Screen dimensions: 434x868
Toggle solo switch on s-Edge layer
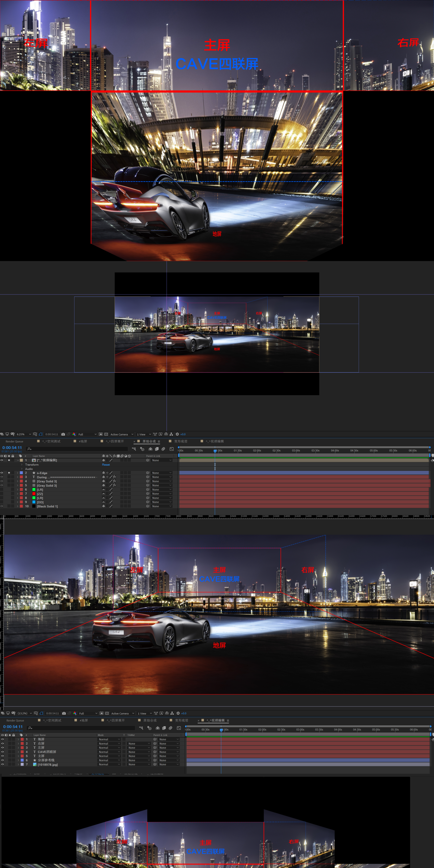point(9,473)
